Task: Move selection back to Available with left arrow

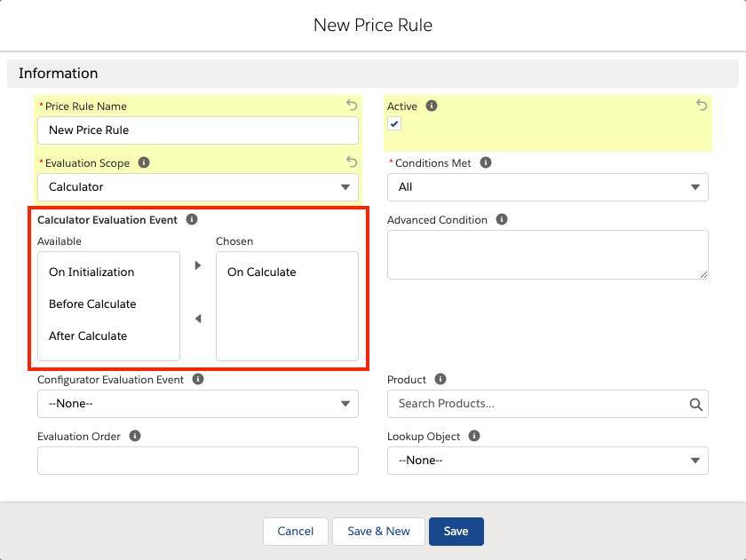Action: tap(198, 319)
